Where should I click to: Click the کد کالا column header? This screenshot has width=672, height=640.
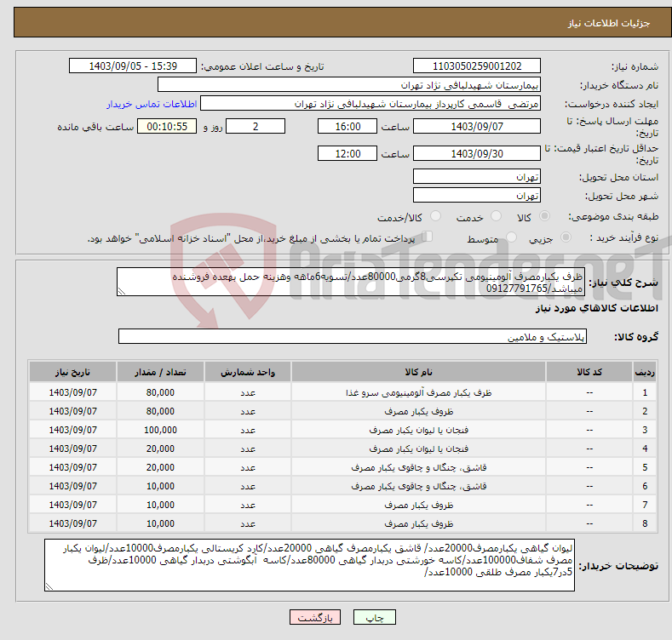589,372
